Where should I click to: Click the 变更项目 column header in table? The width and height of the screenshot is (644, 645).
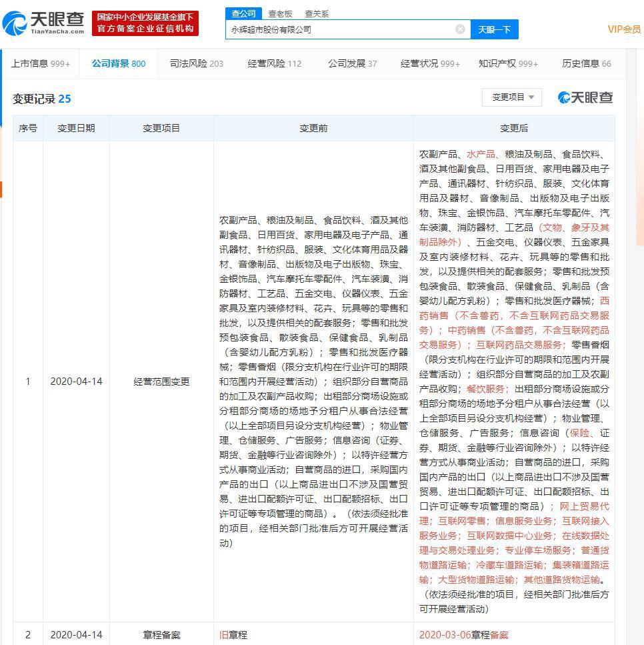point(161,128)
